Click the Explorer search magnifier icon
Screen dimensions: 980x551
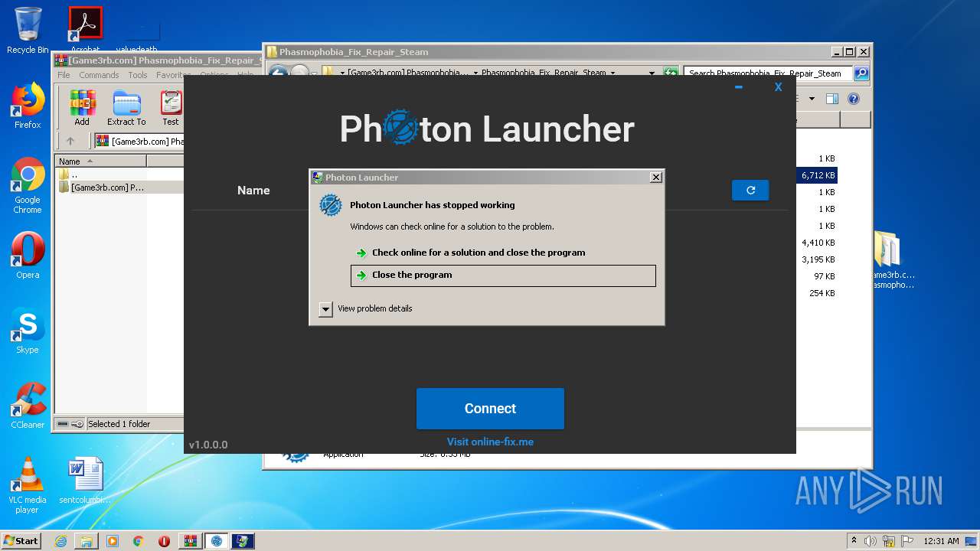[x=861, y=73]
